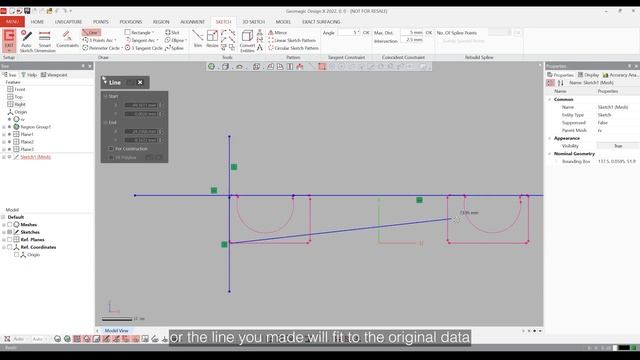Viewport: 640px width, 360px height.
Task: Click the Text tool in Tools group
Action: pos(260,48)
